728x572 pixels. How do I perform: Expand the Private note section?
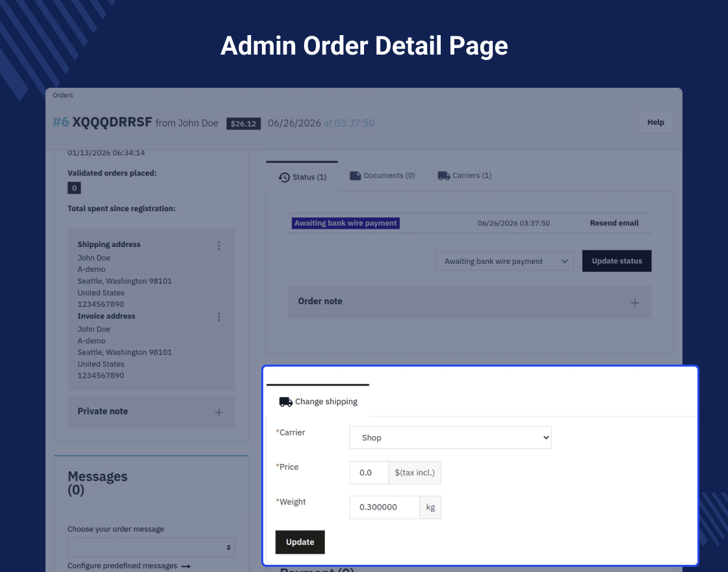(x=151, y=412)
